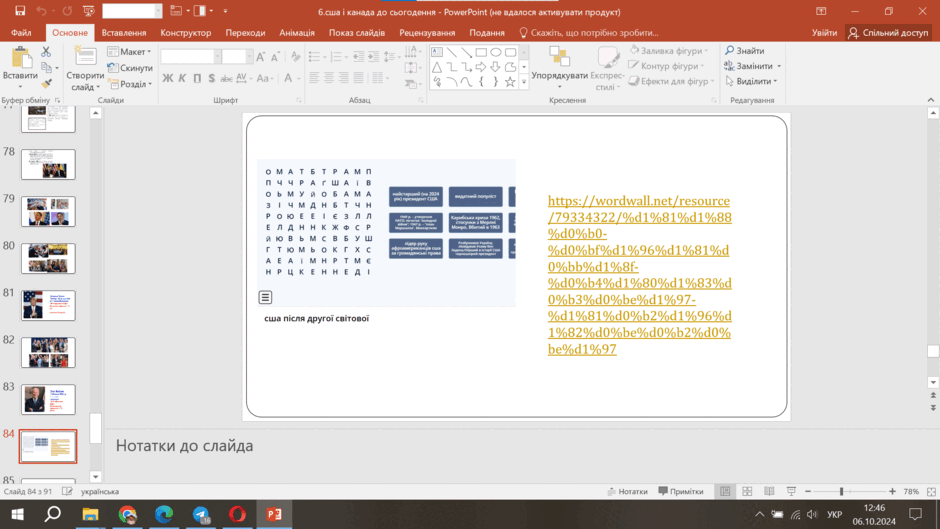Align text right in paragraph group
940x529 pixels.
(x=343, y=77)
